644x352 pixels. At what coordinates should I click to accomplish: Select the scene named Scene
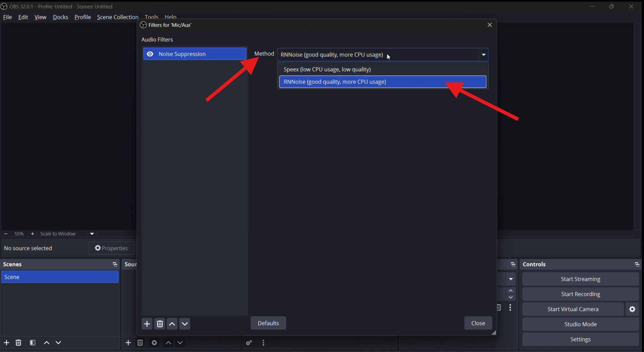click(60, 277)
